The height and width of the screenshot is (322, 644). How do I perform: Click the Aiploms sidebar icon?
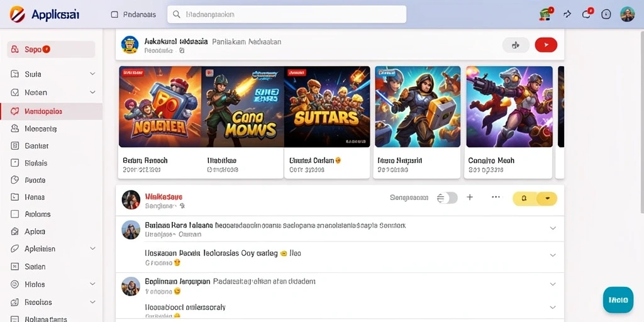(15, 214)
